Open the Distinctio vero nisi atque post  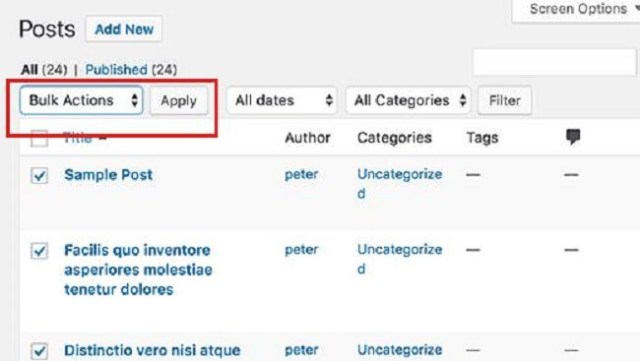[x=152, y=350]
